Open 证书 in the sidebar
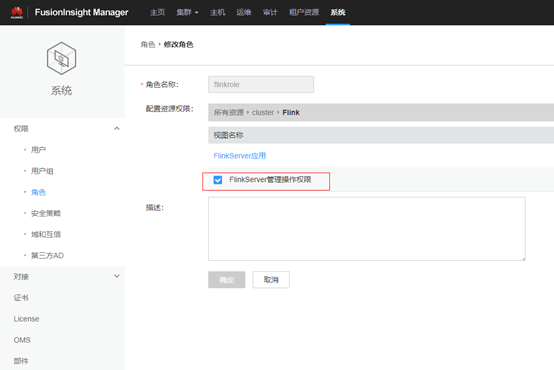Viewport: 554px width, 370px height. (21, 298)
